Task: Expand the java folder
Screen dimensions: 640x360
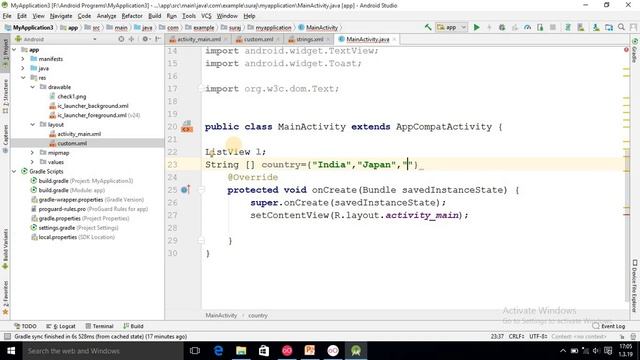Action: tap(23, 68)
